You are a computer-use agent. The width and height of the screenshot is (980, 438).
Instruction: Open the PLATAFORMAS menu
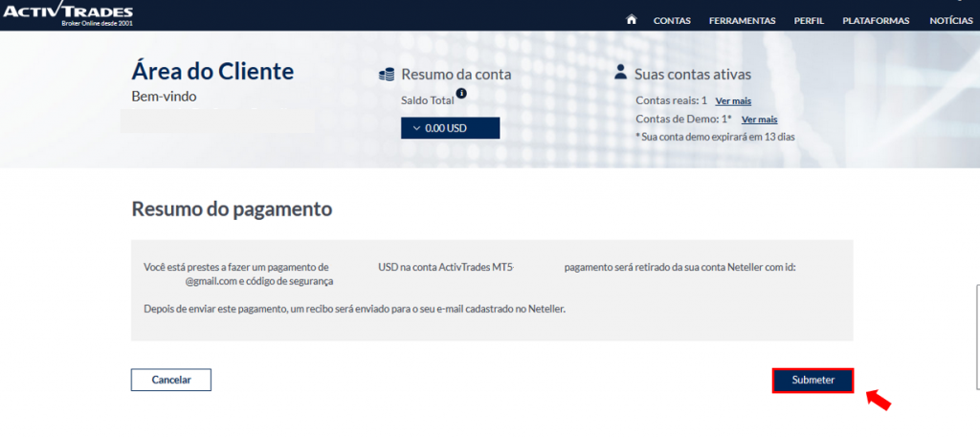click(876, 21)
